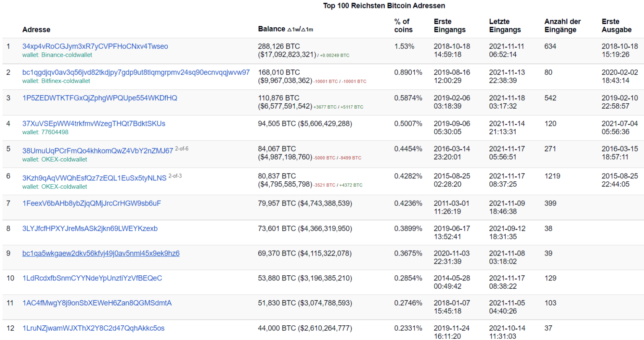Open address 1LdRcdxfbSnmCYYNdeYpUnztiYzVfBEQeC

click(92, 278)
